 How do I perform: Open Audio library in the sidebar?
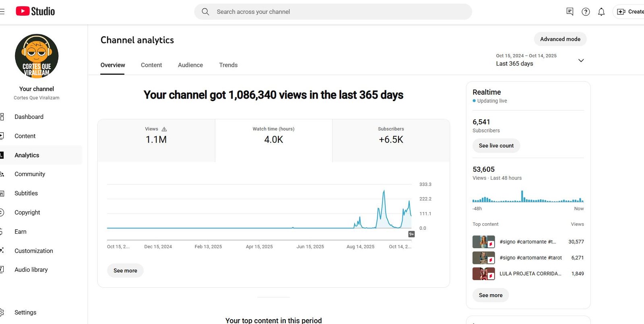point(31,270)
